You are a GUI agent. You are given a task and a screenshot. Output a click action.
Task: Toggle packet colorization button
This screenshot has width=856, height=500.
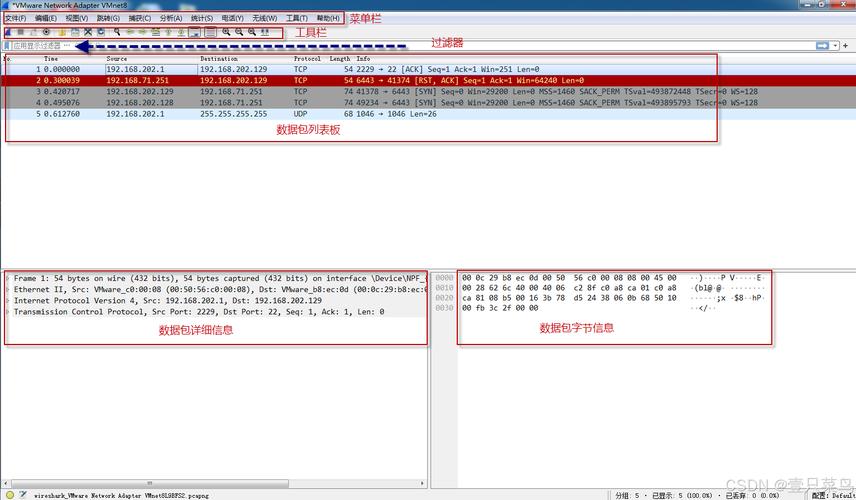click(x=210, y=32)
